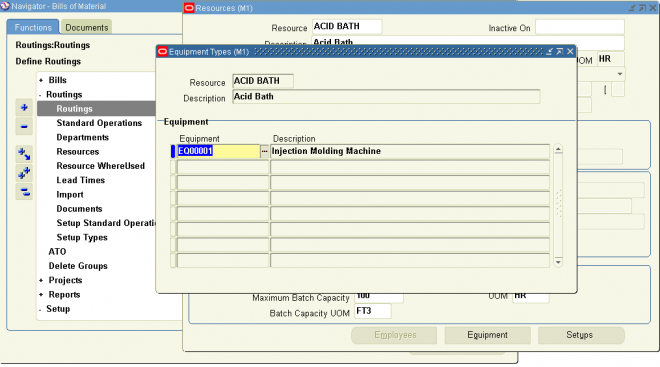Expand the Bills node
The image size is (660, 367).
pyautogui.click(x=41, y=80)
